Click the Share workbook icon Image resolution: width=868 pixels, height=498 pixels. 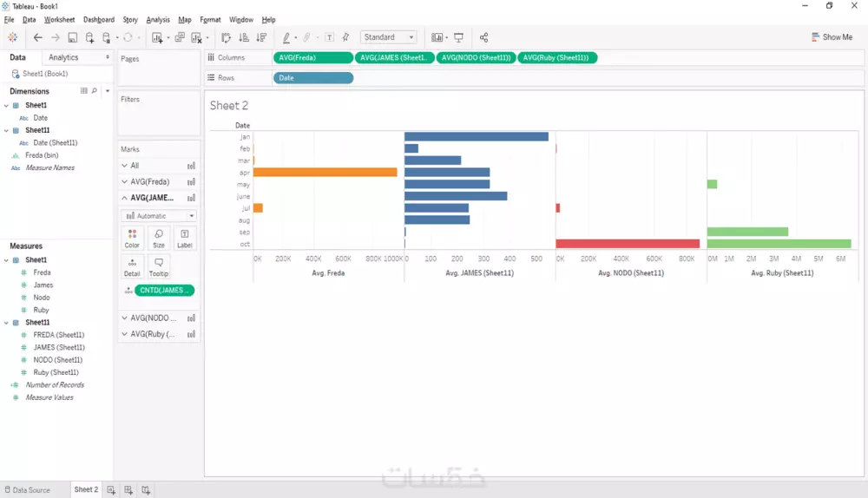pos(483,37)
